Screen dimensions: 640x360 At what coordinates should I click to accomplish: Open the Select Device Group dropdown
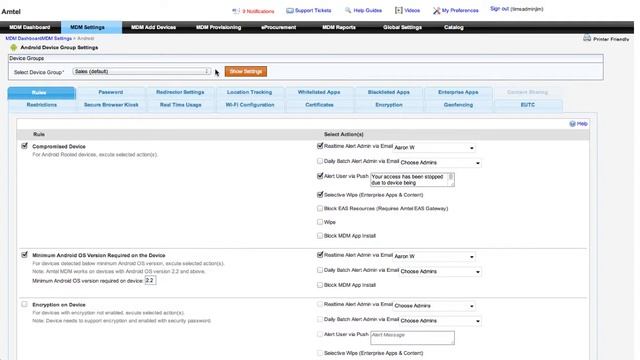pos(142,71)
